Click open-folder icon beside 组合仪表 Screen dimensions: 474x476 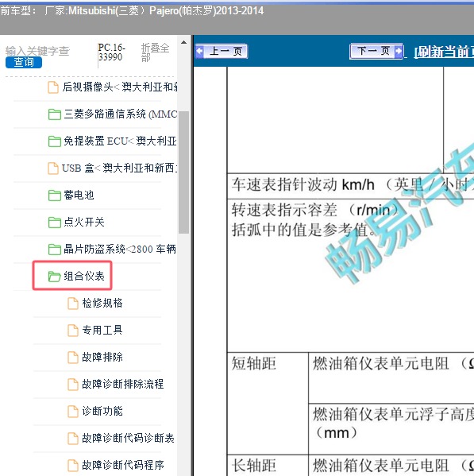[x=55, y=277]
